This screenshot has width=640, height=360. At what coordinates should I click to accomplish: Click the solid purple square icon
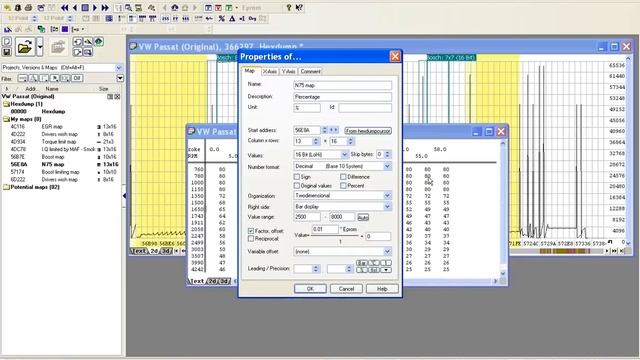65,29
